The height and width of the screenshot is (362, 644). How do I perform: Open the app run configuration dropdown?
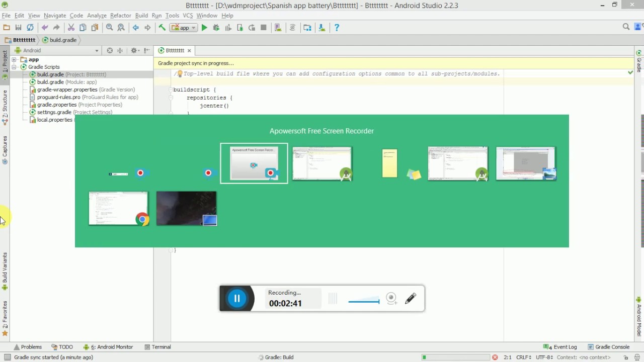tap(184, 28)
